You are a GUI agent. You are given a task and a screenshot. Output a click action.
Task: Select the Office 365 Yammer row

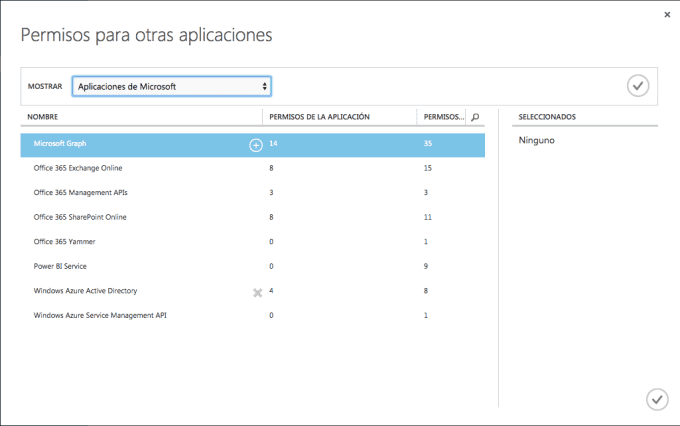[252, 242]
